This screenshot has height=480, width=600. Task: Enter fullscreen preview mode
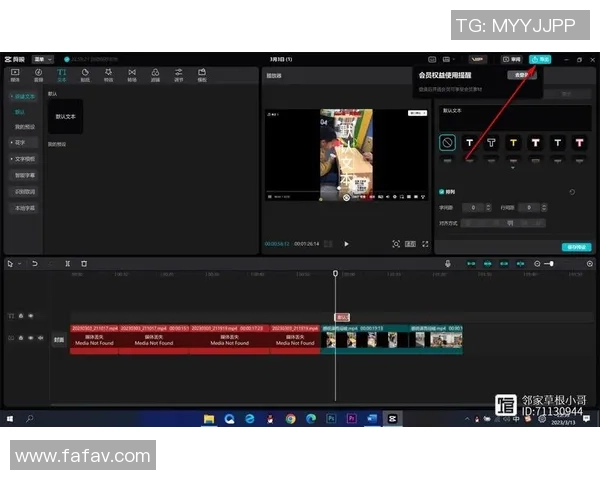pyautogui.click(x=425, y=244)
